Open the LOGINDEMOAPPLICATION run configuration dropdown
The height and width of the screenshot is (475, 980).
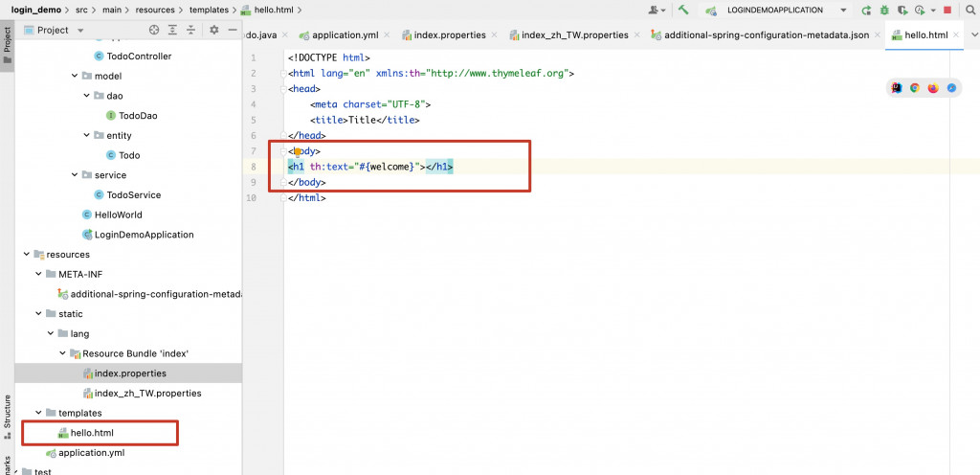click(x=775, y=10)
